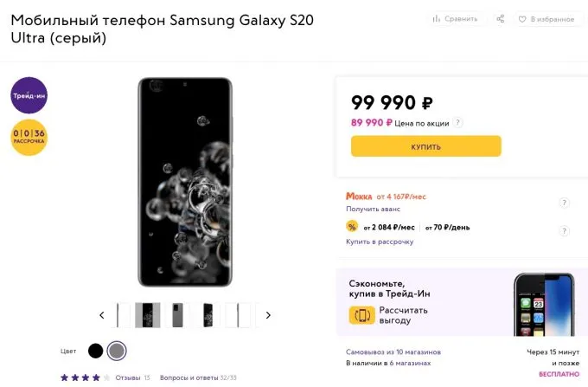Select the gray phone back thumbnail
Screen dimensions: 588x387
[177, 315]
